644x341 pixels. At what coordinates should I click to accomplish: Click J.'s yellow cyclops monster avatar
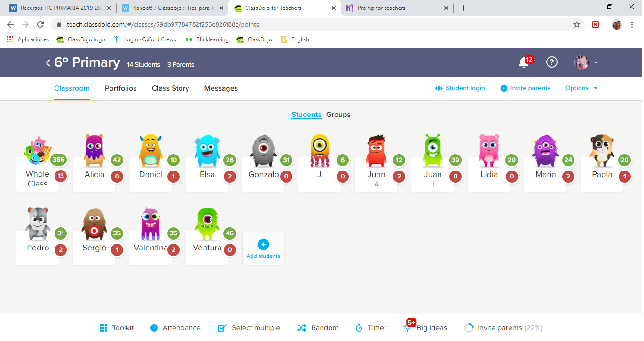point(320,151)
